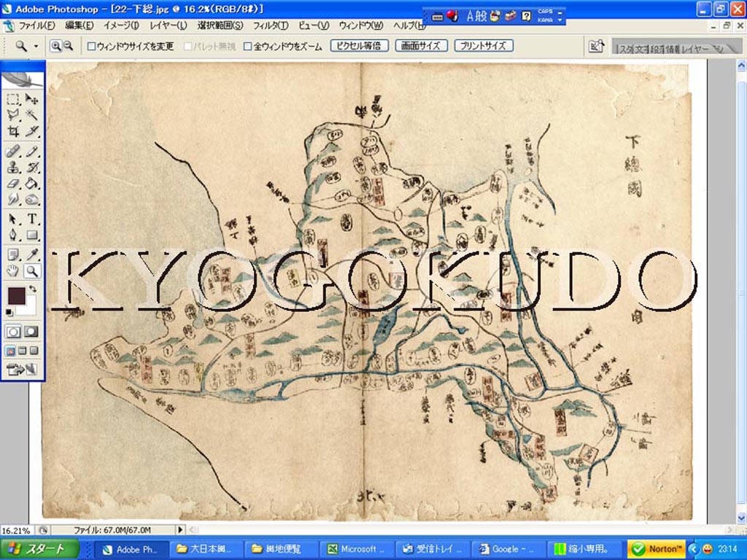Open the Zoom tool preset picker arrow
This screenshot has width=747, height=560.
tap(36, 46)
